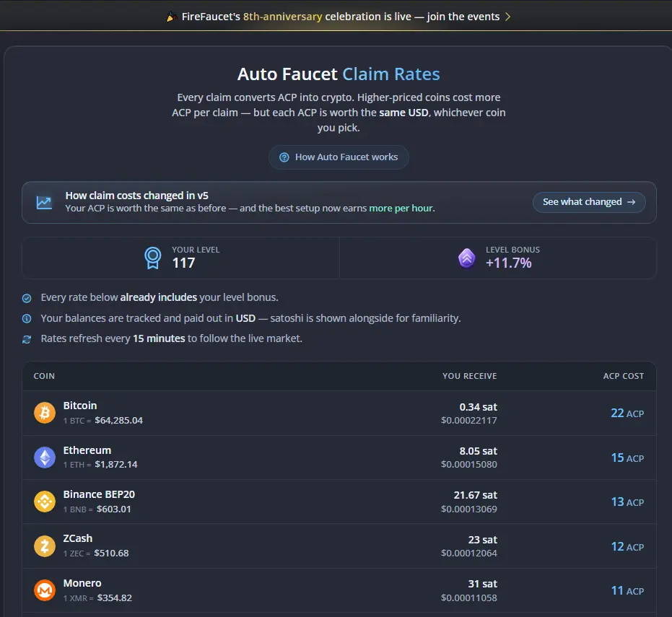672x617 pixels.
Task: Click the ETH price $1,872.14
Action: [x=116, y=465]
